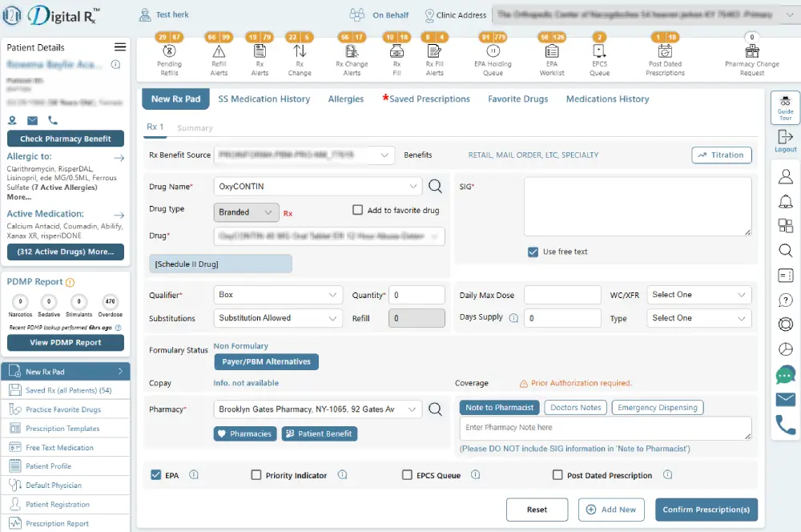Open Rx Fill Alerts icon
Screen dimensions: 801x532
(434, 51)
